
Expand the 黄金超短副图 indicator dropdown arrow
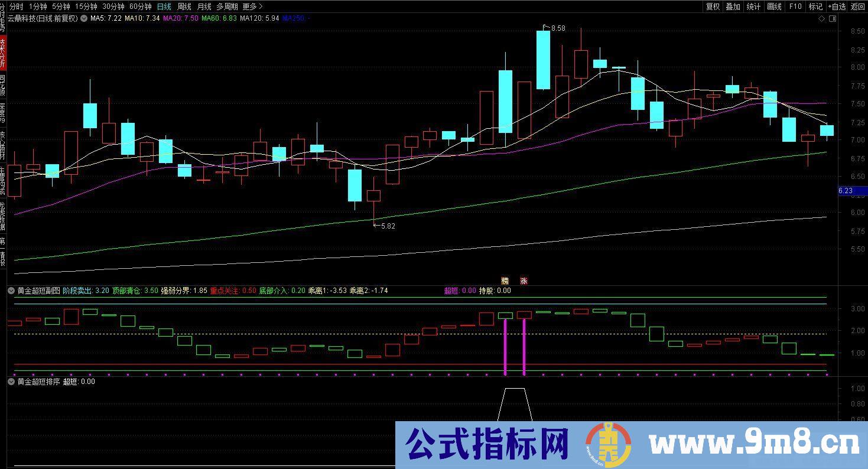11,291
